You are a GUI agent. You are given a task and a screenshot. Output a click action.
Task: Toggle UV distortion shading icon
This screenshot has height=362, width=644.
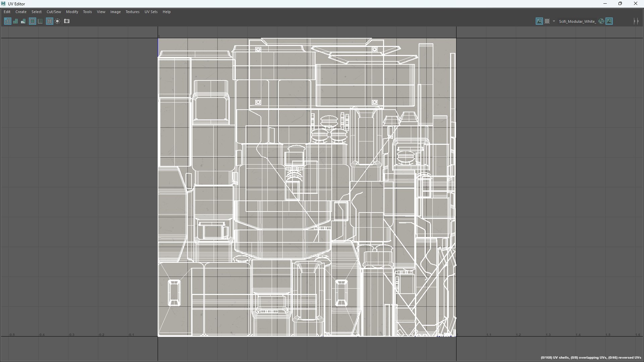[23, 21]
